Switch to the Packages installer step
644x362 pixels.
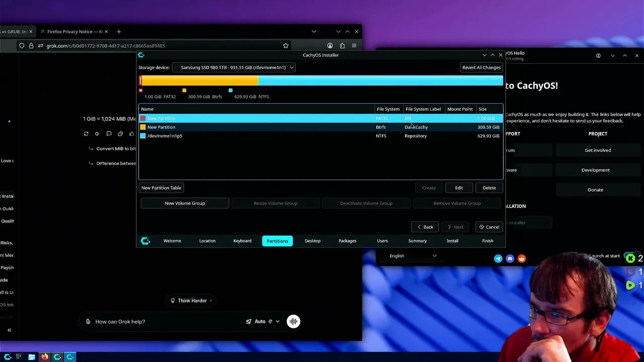tap(347, 241)
